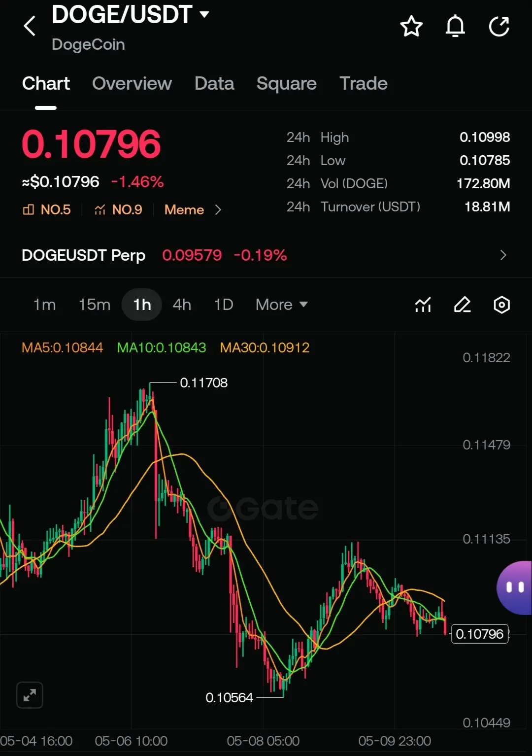This screenshot has height=756, width=532.
Task: Tap 24h Vol value 172.80M
Action: click(483, 184)
